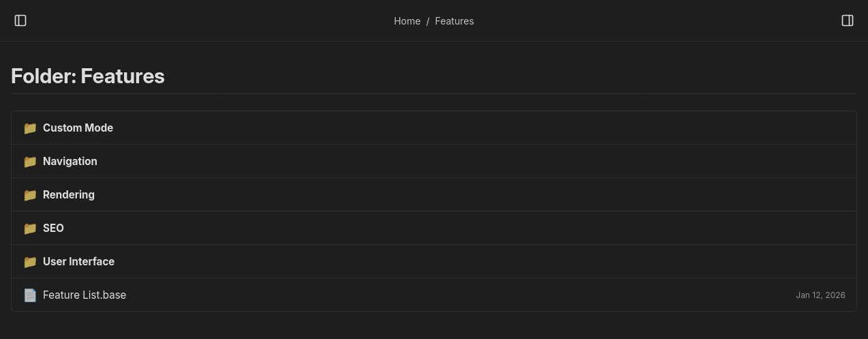Screen dimensions: 868x339
Task: Open the SEO folder
Action: pos(53,229)
